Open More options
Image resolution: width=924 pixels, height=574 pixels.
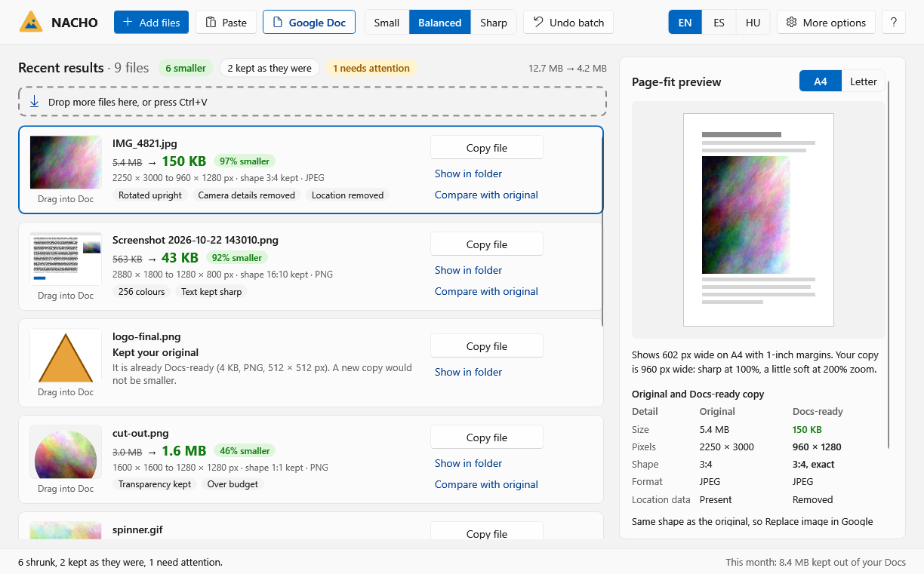pyautogui.click(x=826, y=22)
